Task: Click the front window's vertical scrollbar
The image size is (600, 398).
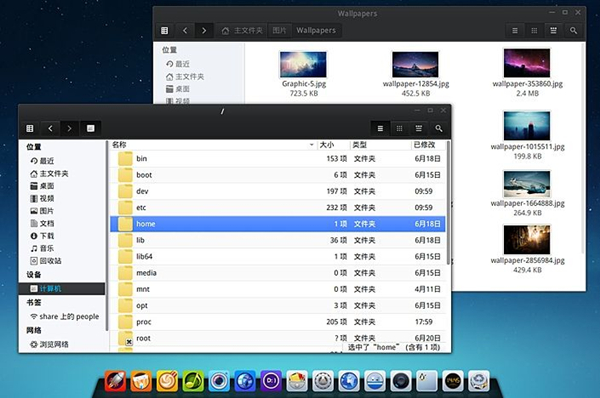Action: click(448, 203)
